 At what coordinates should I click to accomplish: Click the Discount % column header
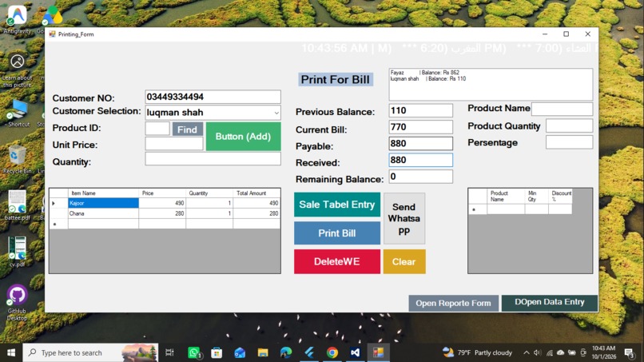560,196
